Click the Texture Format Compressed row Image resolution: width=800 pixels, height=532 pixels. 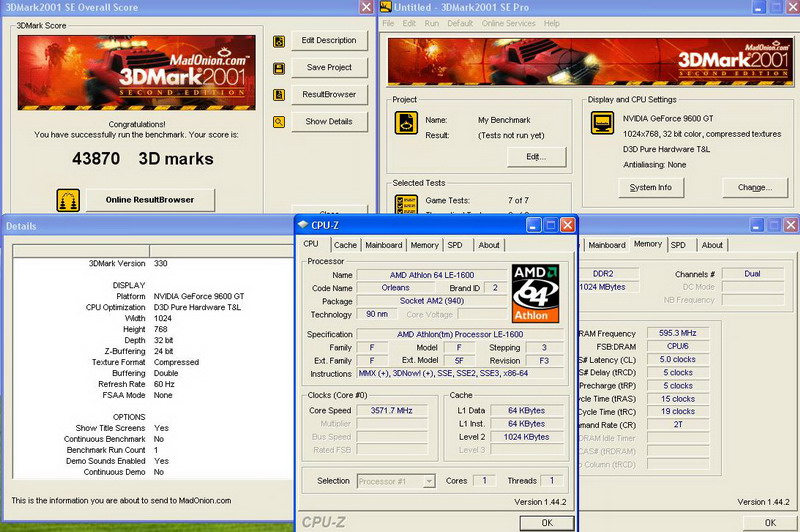click(x=153, y=362)
